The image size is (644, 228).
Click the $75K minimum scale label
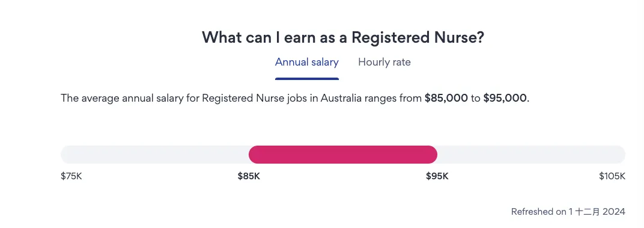click(71, 176)
